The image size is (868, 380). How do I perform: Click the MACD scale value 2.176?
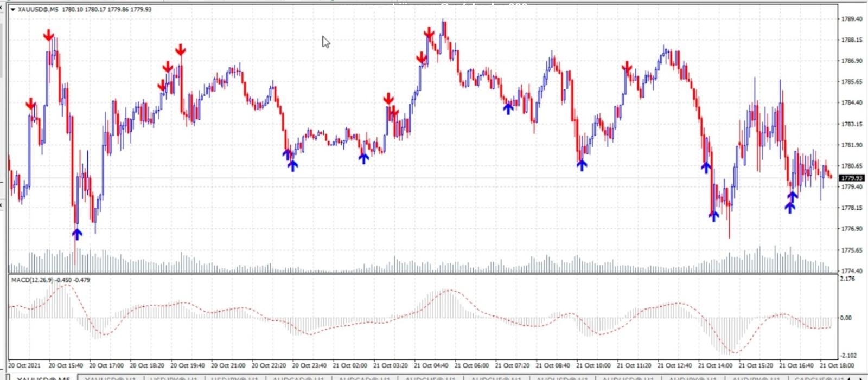pos(847,279)
